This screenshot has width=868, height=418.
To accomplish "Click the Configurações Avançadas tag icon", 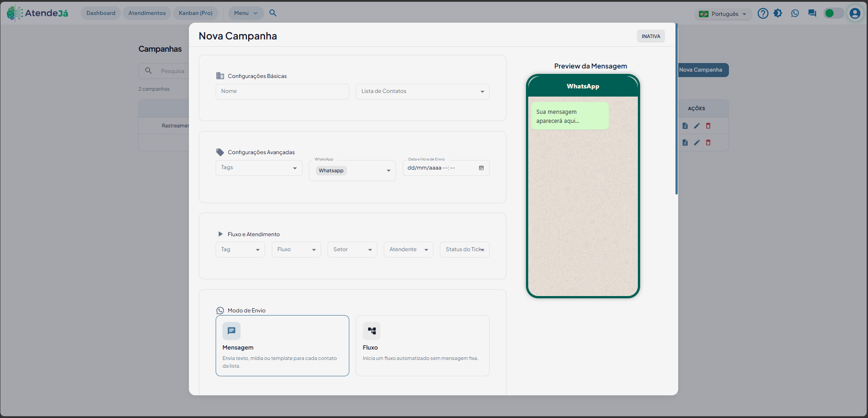I will click(220, 152).
